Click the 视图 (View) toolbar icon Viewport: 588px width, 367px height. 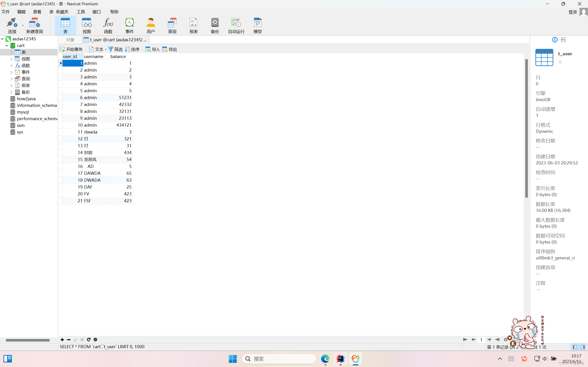[x=87, y=25]
